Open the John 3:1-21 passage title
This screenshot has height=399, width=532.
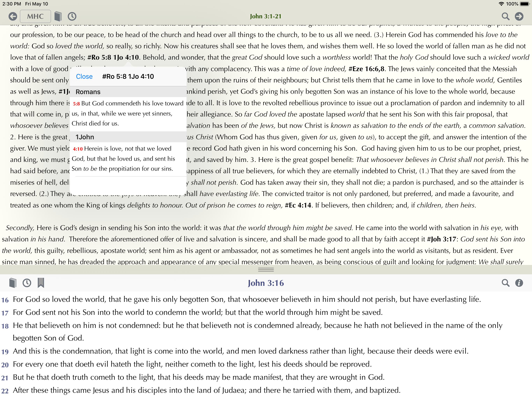pyautogui.click(x=266, y=16)
